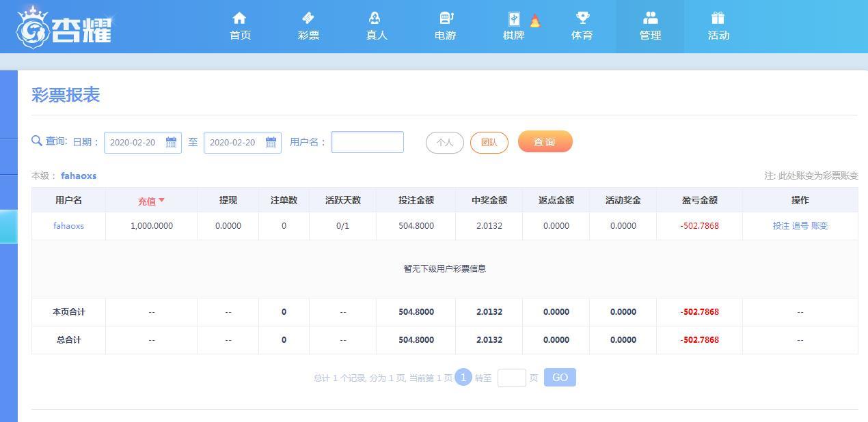
Task: Open the fahaoxs username link in table
Action: (x=68, y=225)
